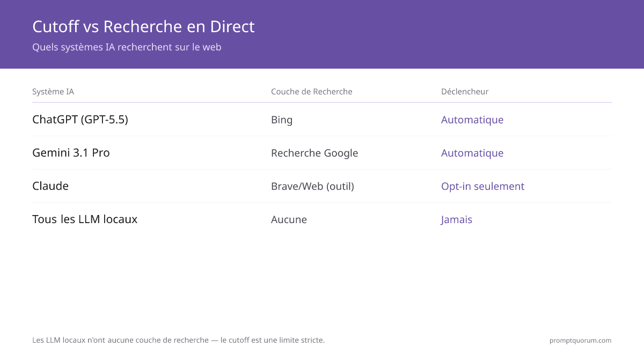The image size is (644, 362).
Task: Click the 'Système IA' column header
Action: (x=53, y=92)
